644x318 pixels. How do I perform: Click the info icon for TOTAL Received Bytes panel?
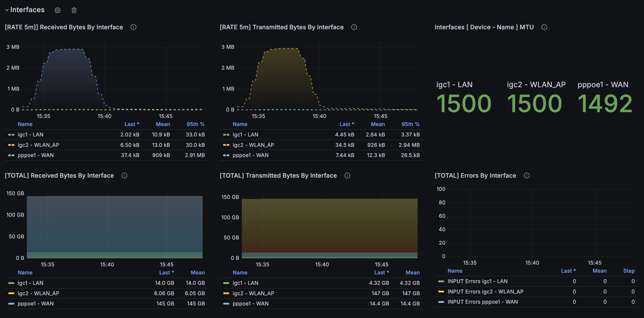(124, 175)
